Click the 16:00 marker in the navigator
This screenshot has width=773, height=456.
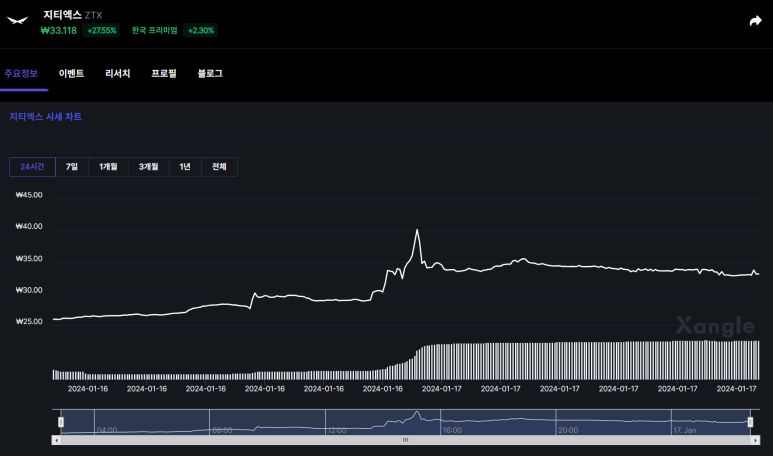pos(452,430)
